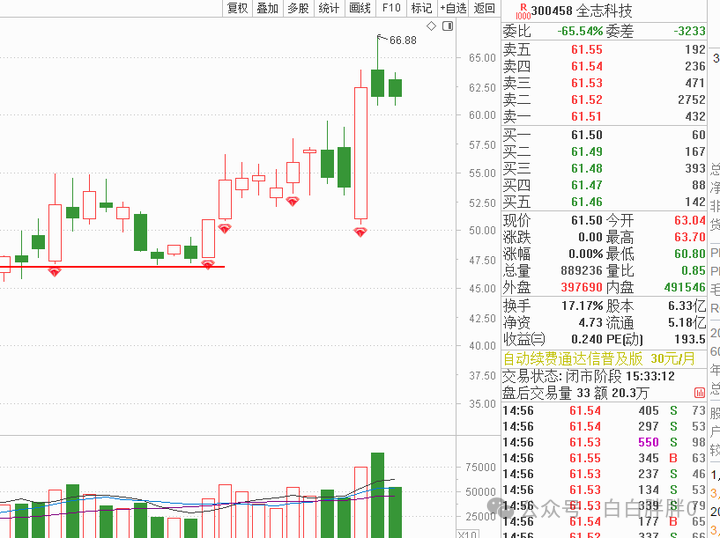Click the diamond icon above chart
Image resolution: width=720 pixels, height=538 pixels.
pos(431,26)
